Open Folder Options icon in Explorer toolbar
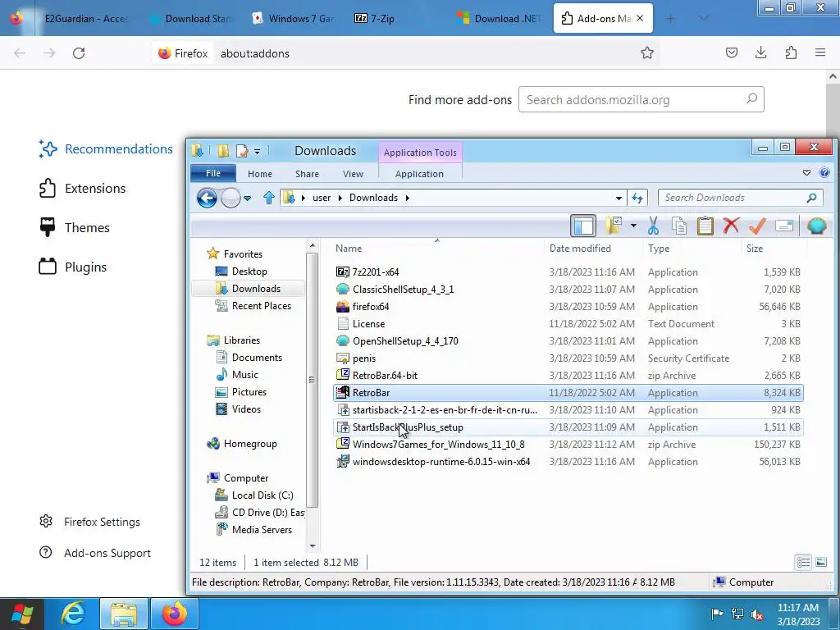The image size is (840, 630). (614, 226)
